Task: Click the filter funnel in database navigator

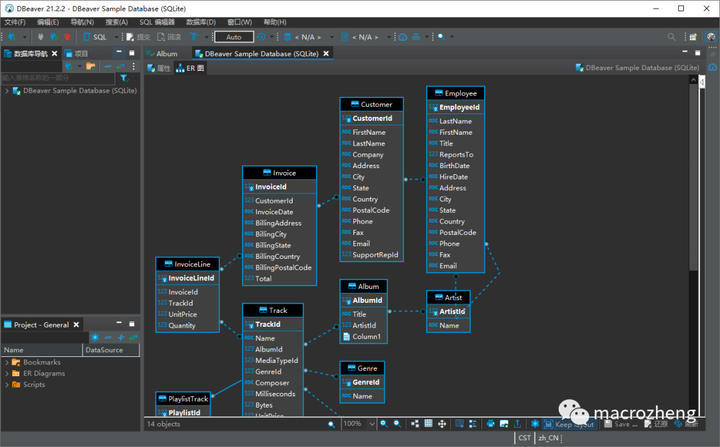Action: tap(124, 78)
